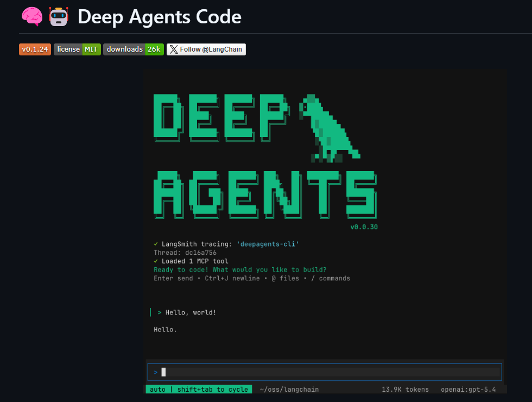Click the Hello. agent response
532x402 pixels.
[x=165, y=330]
